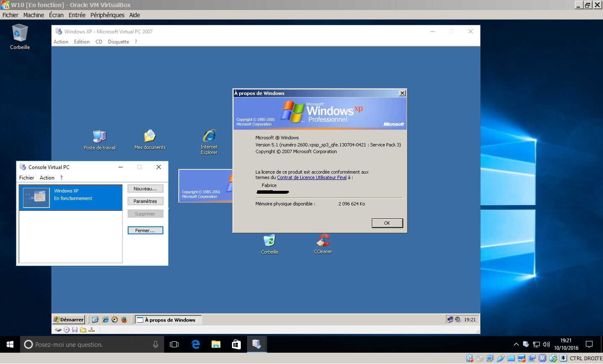Select the Windows XP virtual machine thumbnail
The width and height of the screenshot is (603, 364).
pyautogui.click(x=36, y=197)
